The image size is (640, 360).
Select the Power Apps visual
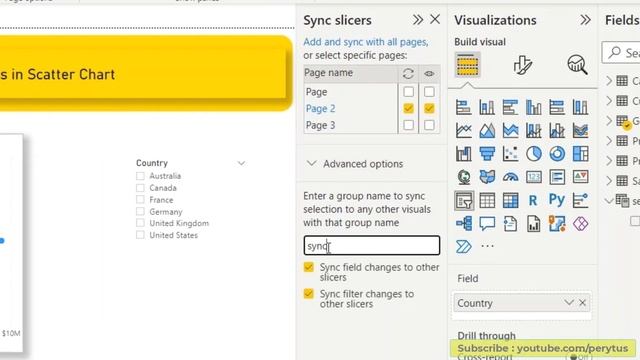point(580,224)
